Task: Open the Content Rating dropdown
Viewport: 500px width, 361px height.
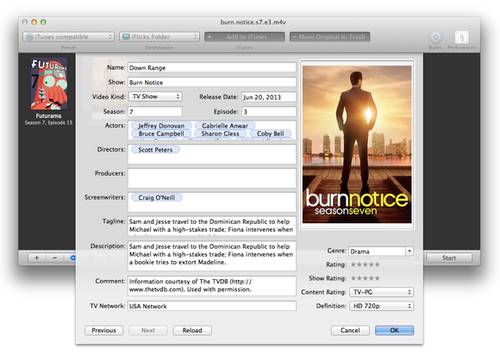Action: point(381,292)
